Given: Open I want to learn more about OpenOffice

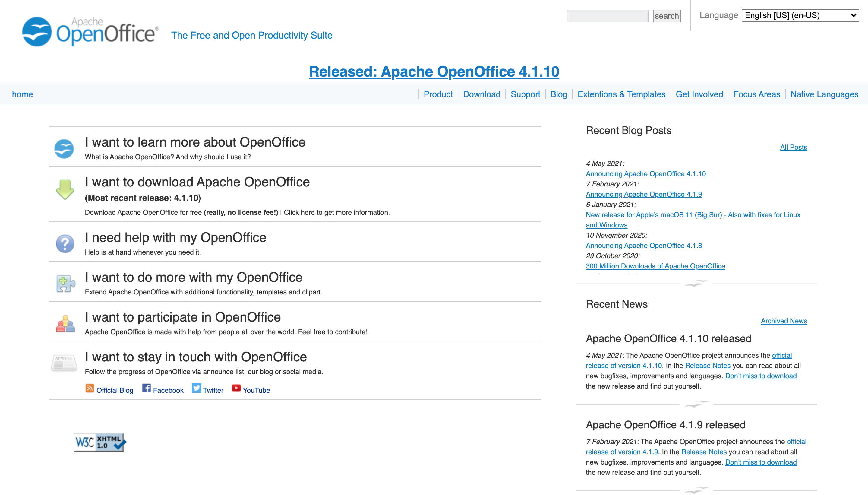Looking at the screenshot, I should click(x=195, y=142).
